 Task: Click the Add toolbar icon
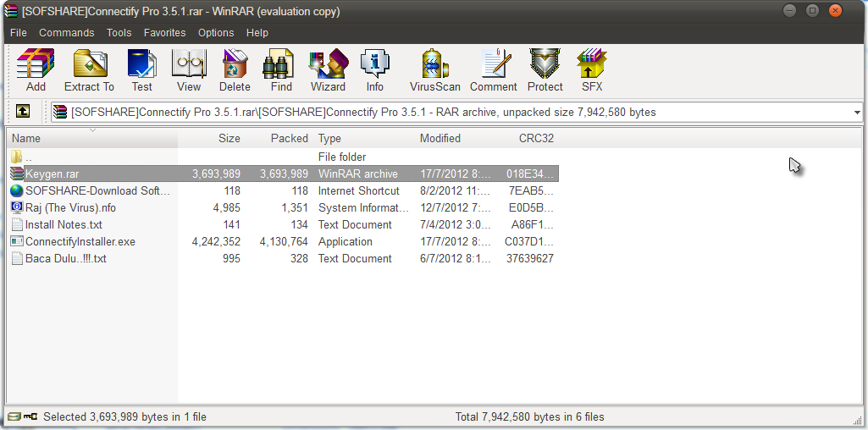[x=36, y=70]
